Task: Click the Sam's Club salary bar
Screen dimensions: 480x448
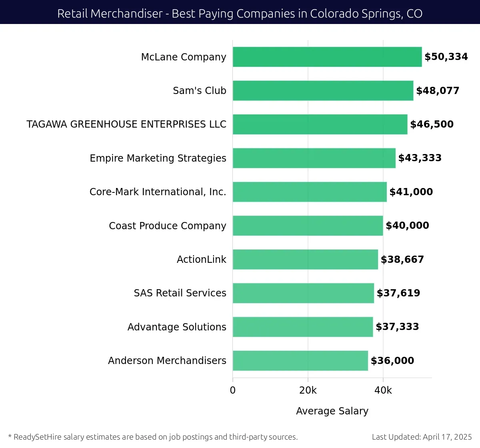Action: 323,90
